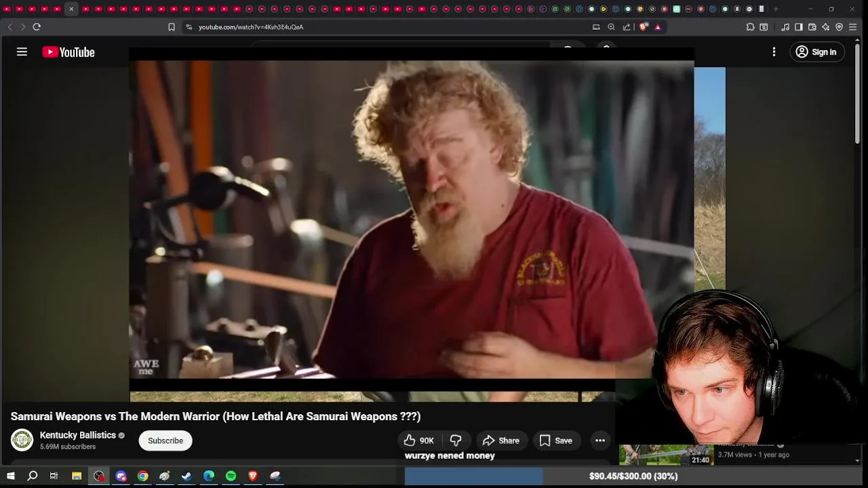Like the video with 90K likes
Screen dimensions: 868x488
tap(419, 441)
